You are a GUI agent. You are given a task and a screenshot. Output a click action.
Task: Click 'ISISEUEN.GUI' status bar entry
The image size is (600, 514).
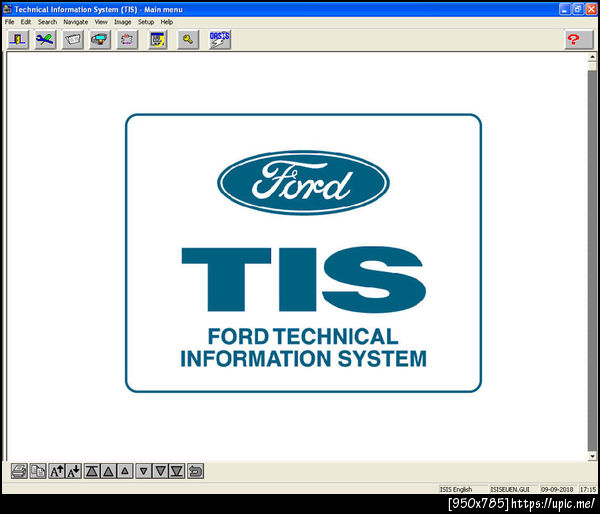510,489
